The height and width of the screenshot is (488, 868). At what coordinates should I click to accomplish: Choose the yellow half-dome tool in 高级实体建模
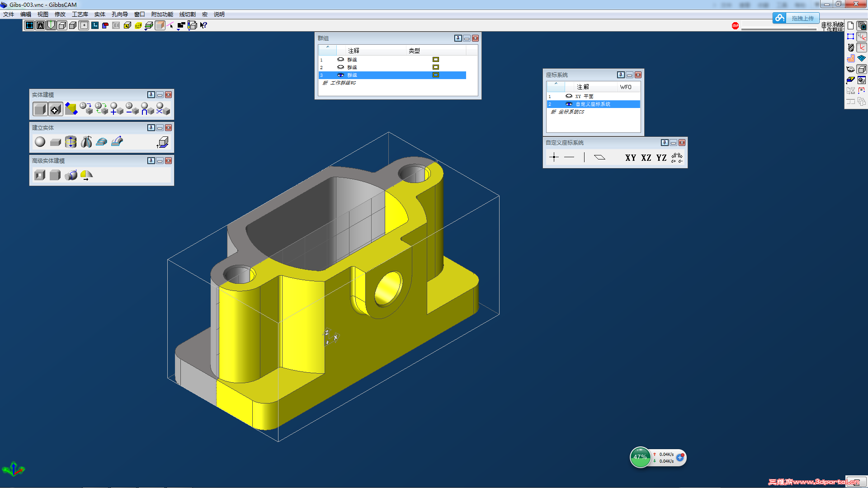[86, 175]
